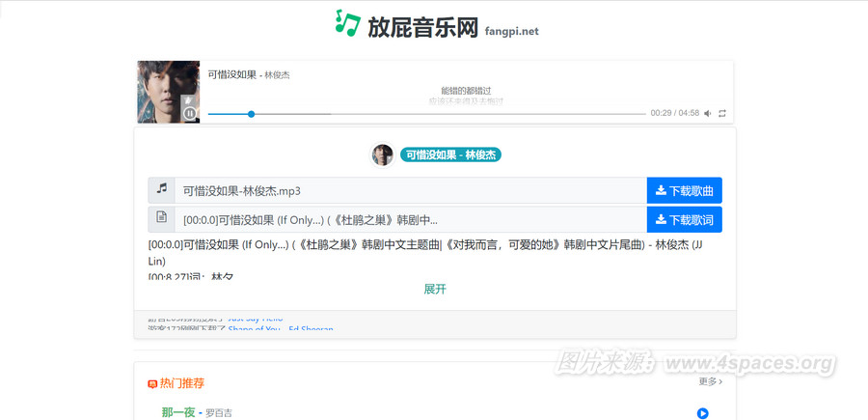The image size is (868, 420).
Task: Click the fangpi music note logo icon
Action: [x=347, y=23]
